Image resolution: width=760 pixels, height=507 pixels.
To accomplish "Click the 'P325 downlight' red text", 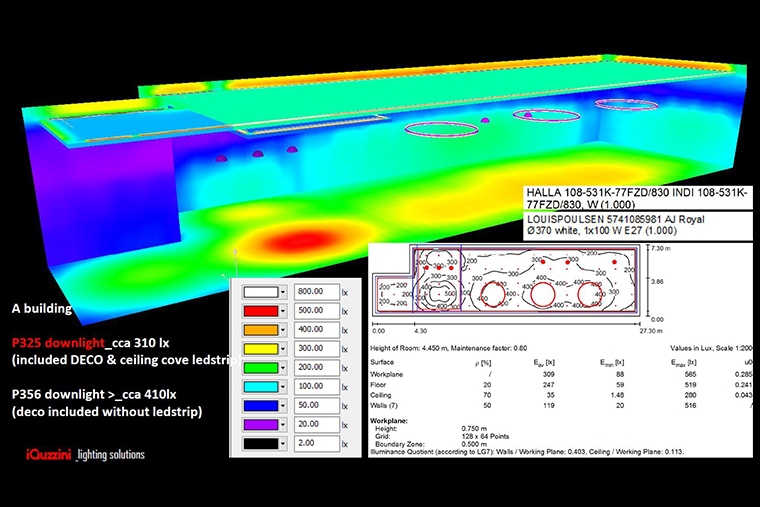I will (x=58, y=343).
